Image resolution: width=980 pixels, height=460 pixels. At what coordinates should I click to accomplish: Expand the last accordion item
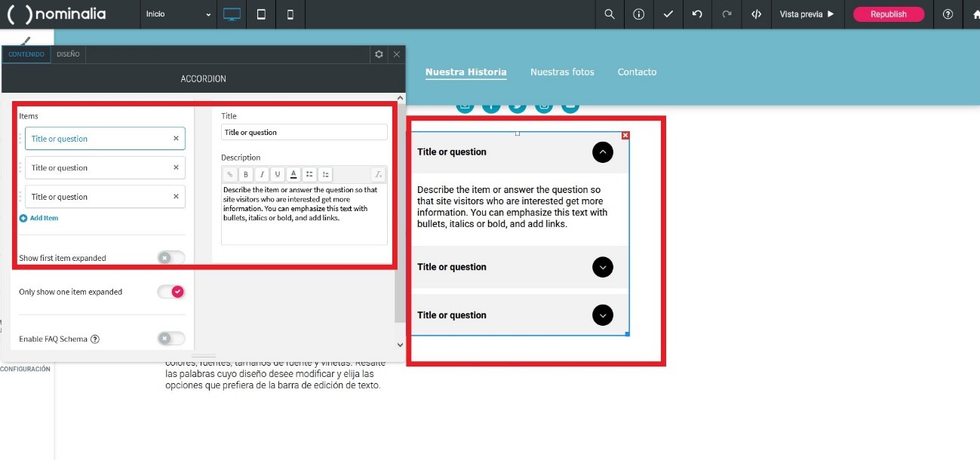[602, 315]
